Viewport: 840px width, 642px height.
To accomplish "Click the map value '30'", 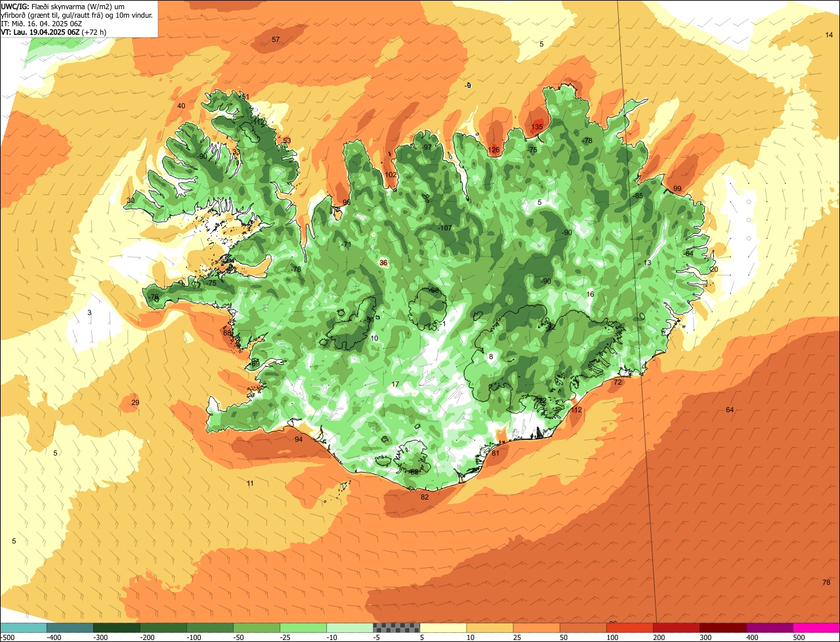I will [x=131, y=201].
